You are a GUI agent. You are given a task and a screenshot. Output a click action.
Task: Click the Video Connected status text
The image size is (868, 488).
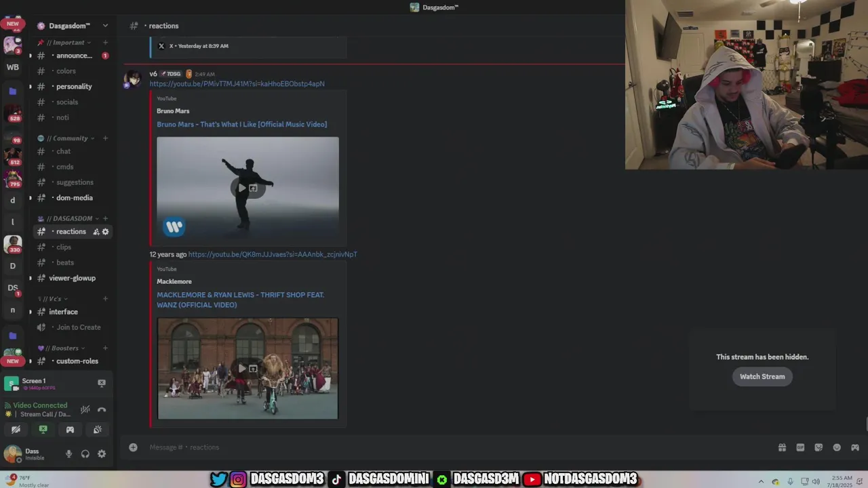click(40, 405)
